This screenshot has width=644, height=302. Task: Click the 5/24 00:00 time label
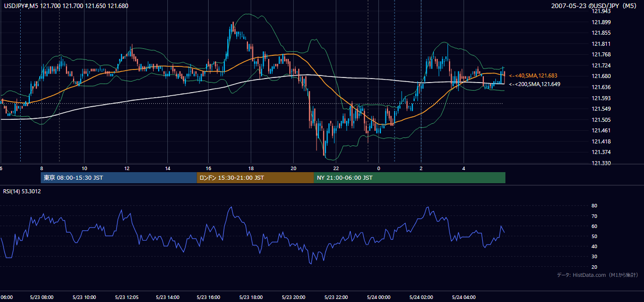(x=378, y=297)
